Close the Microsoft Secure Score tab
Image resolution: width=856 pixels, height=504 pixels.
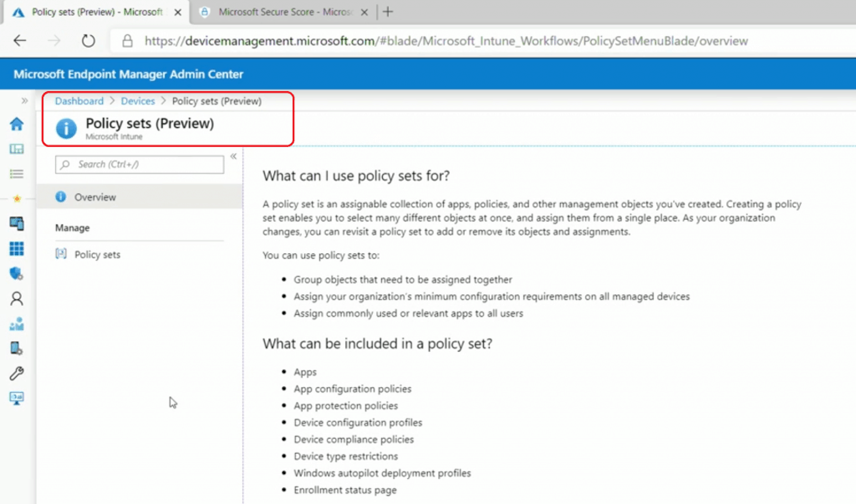(x=364, y=12)
